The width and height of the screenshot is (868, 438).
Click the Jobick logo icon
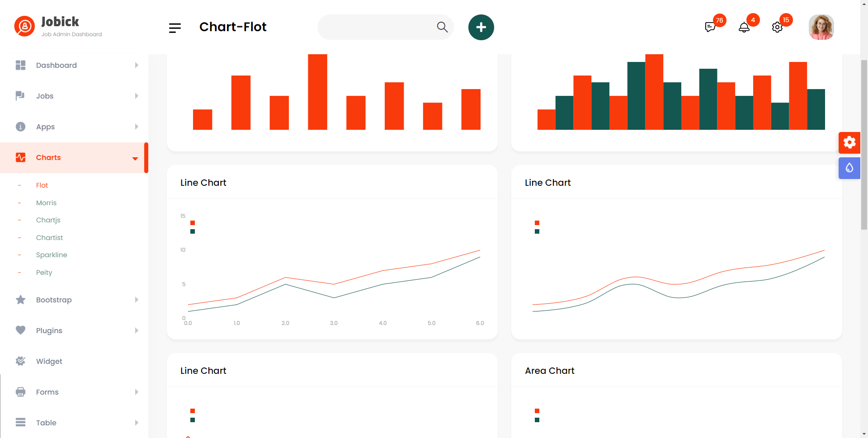tap(24, 26)
